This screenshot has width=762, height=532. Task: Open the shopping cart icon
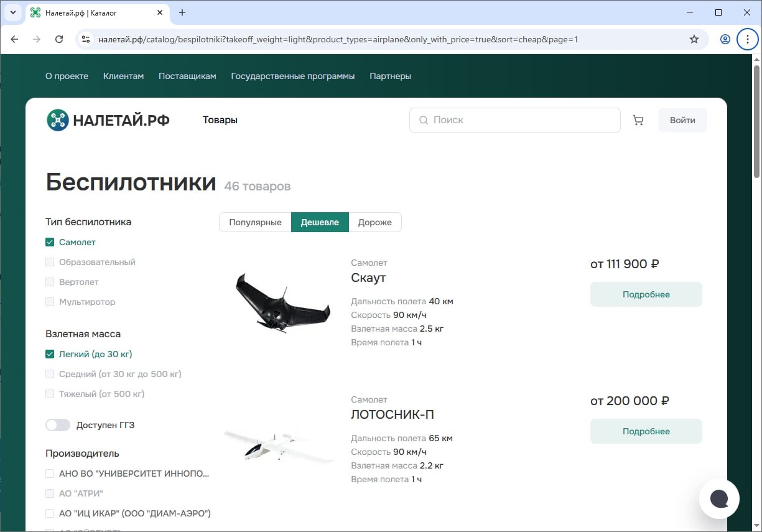(638, 120)
